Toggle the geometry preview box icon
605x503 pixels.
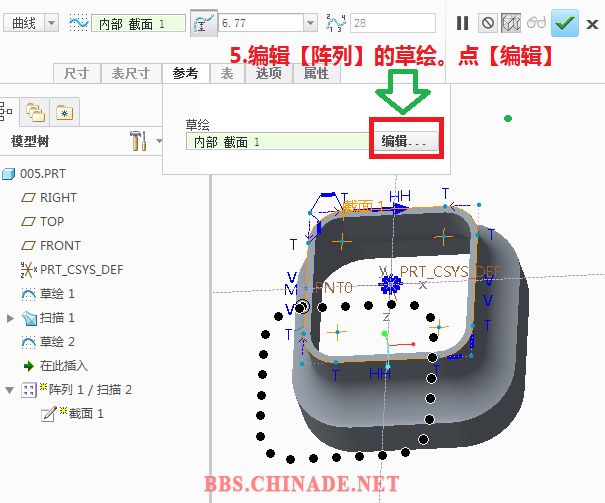511,23
